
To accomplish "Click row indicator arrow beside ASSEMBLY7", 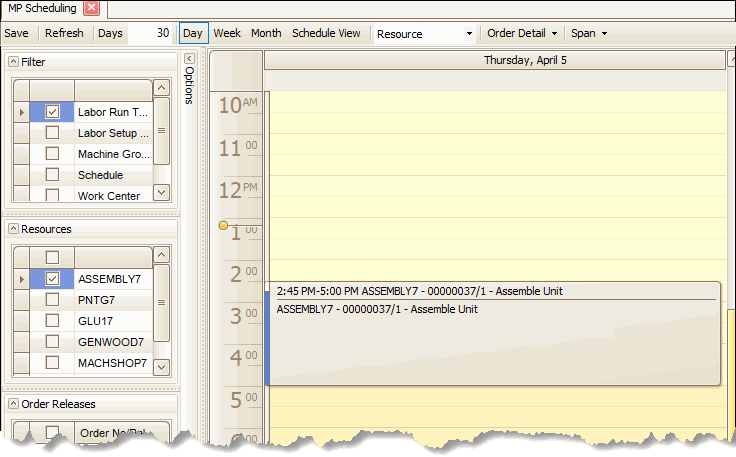I will (x=21, y=279).
